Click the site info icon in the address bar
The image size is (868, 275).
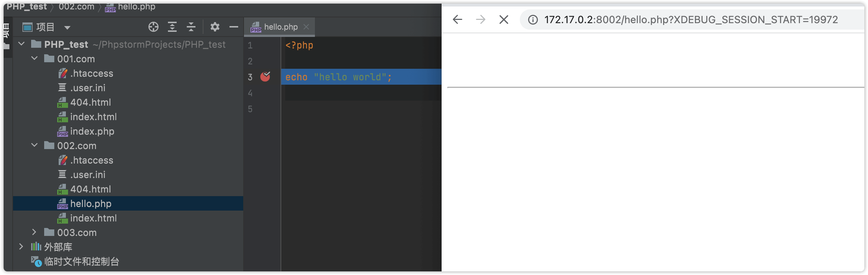pyautogui.click(x=533, y=20)
